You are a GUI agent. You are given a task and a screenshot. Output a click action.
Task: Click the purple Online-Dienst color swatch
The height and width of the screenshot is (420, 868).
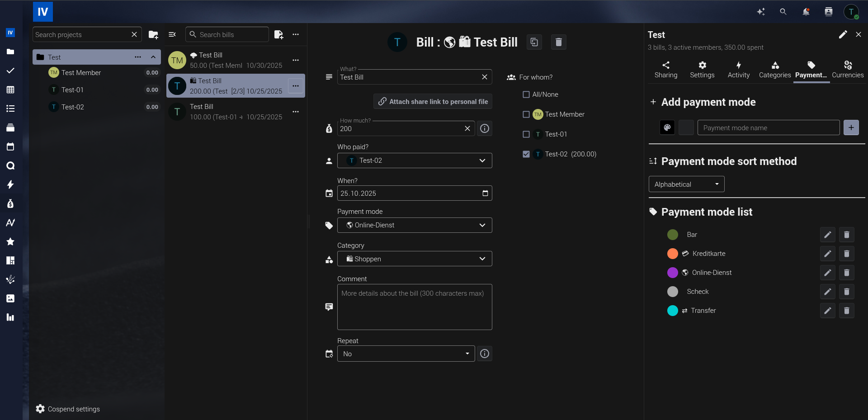click(x=672, y=273)
